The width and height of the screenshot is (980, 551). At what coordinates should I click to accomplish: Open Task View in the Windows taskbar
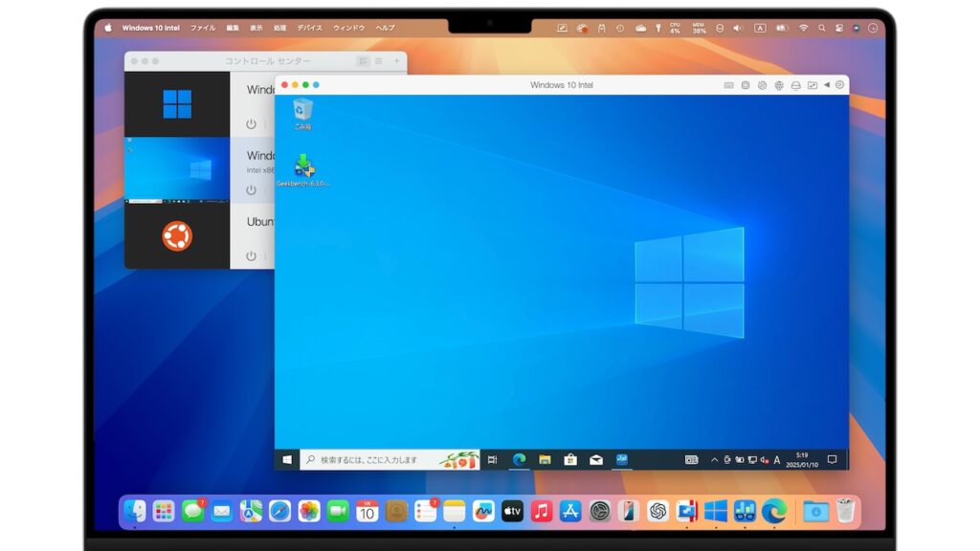coord(493,460)
